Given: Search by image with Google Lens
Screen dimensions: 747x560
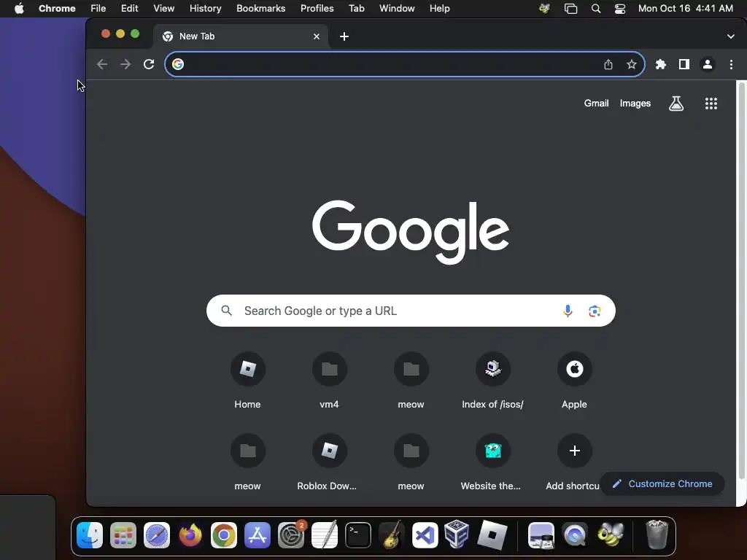Looking at the screenshot, I should tap(595, 311).
